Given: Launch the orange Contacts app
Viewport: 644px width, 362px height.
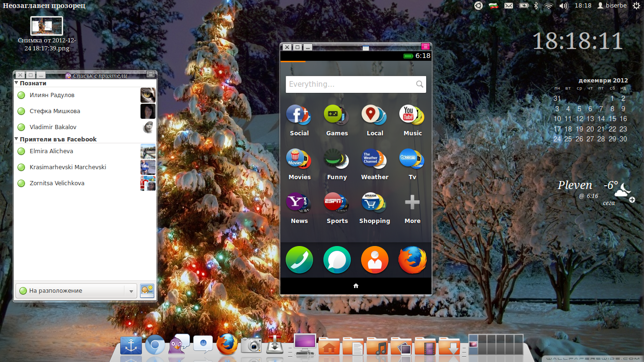Looking at the screenshot, I should [x=375, y=260].
